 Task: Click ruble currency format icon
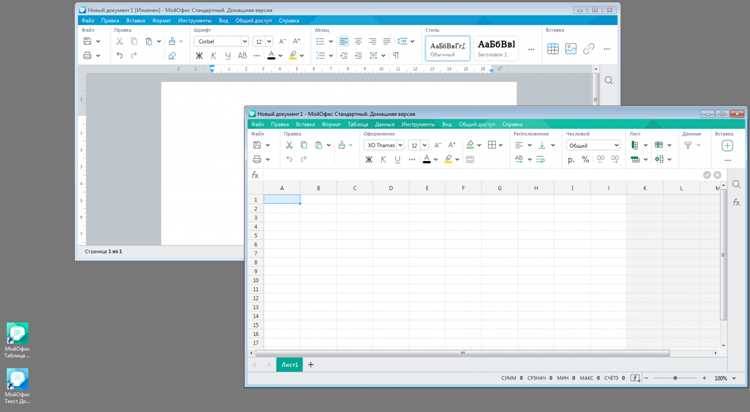coord(571,159)
